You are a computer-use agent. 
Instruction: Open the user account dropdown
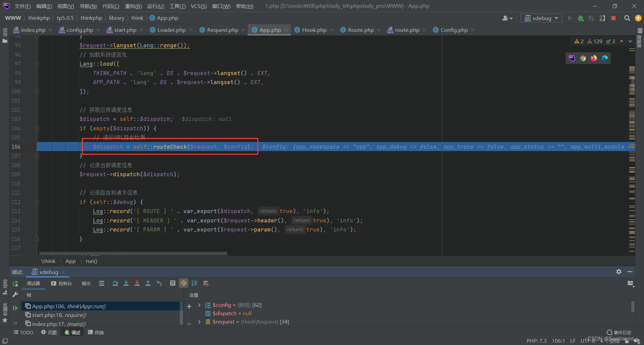coord(507,18)
